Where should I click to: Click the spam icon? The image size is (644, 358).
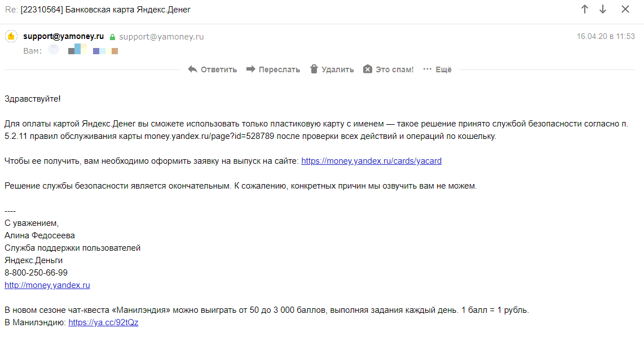(368, 69)
